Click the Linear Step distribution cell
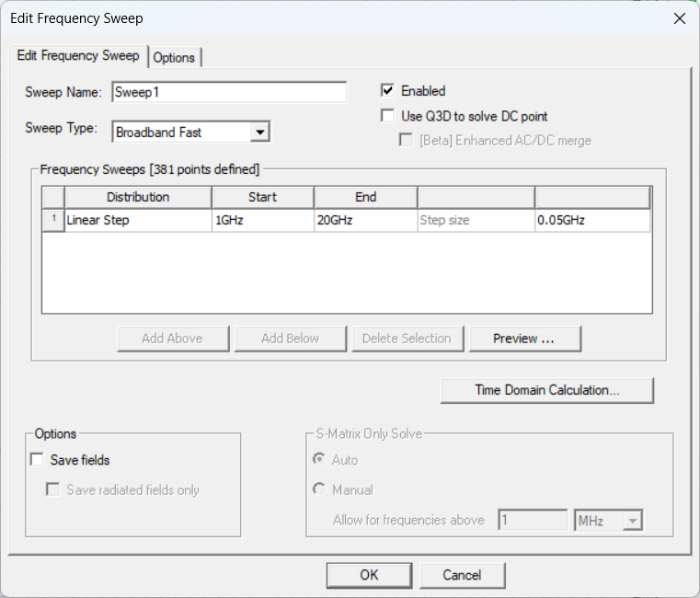This screenshot has width=700, height=598. 138,220
